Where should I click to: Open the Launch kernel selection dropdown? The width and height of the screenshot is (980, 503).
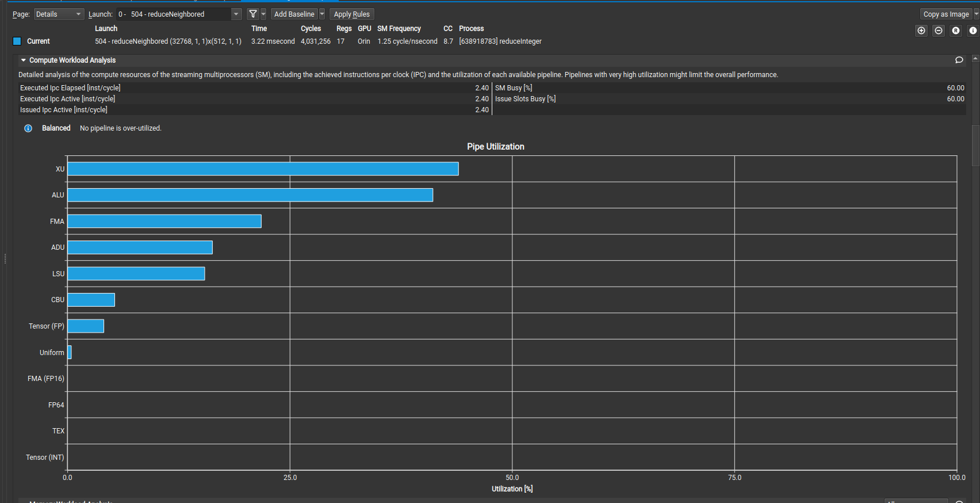pos(236,14)
